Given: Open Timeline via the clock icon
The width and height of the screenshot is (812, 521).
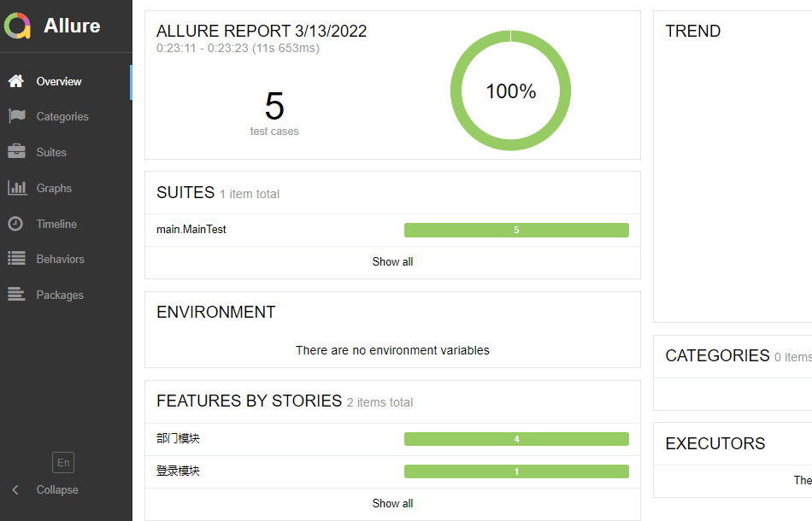Looking at the screenshot, I should point(15,224).
